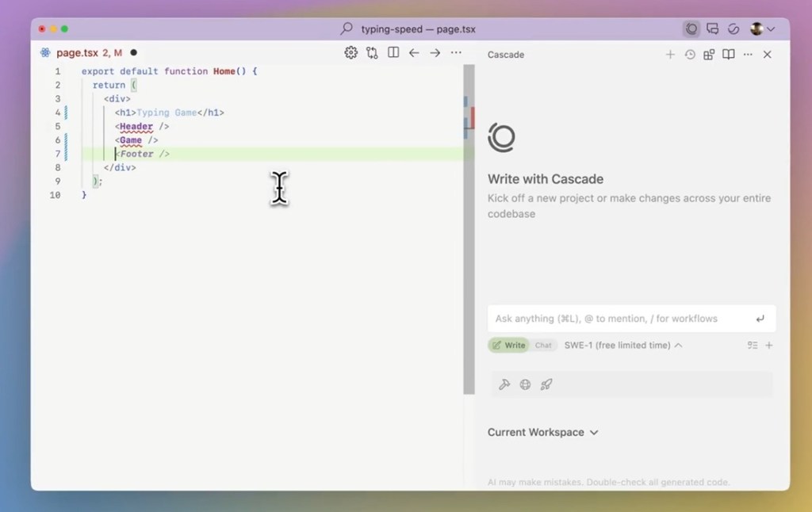The width and height of the screenshot is (812, 512).
Task: Open the user profile avatar dropdown
Action: 762,29
